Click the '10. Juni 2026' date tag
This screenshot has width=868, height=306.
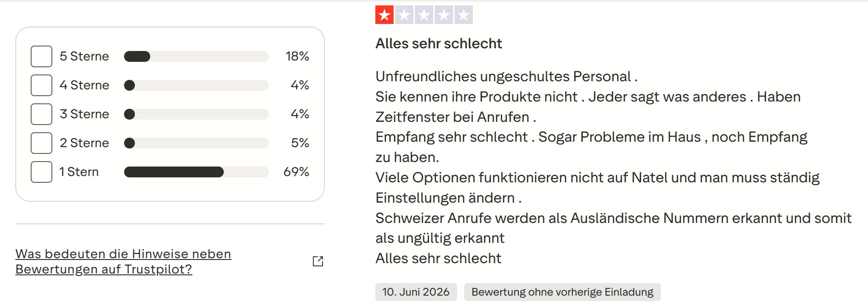[416, 292]
